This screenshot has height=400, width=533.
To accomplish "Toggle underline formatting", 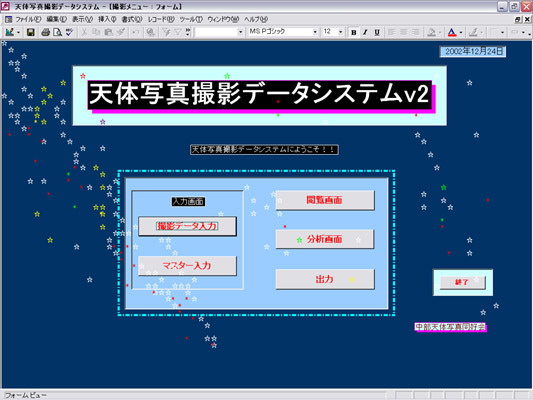I will [377, 32].
